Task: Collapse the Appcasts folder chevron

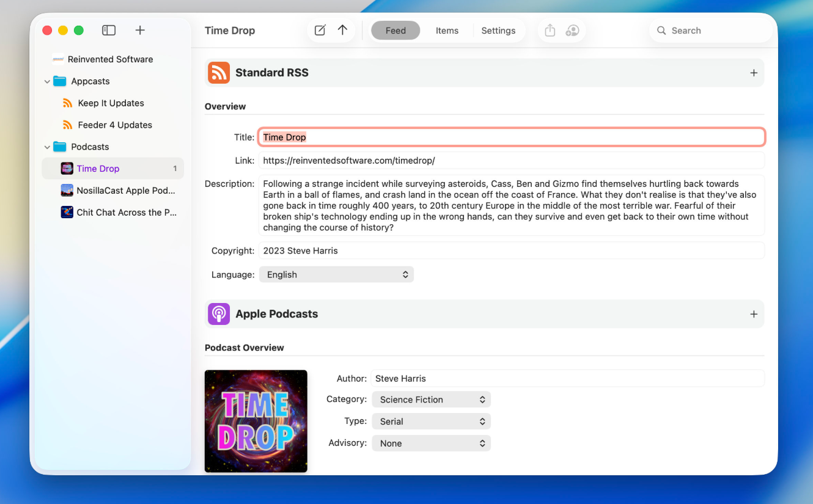Action: point(47,81)
